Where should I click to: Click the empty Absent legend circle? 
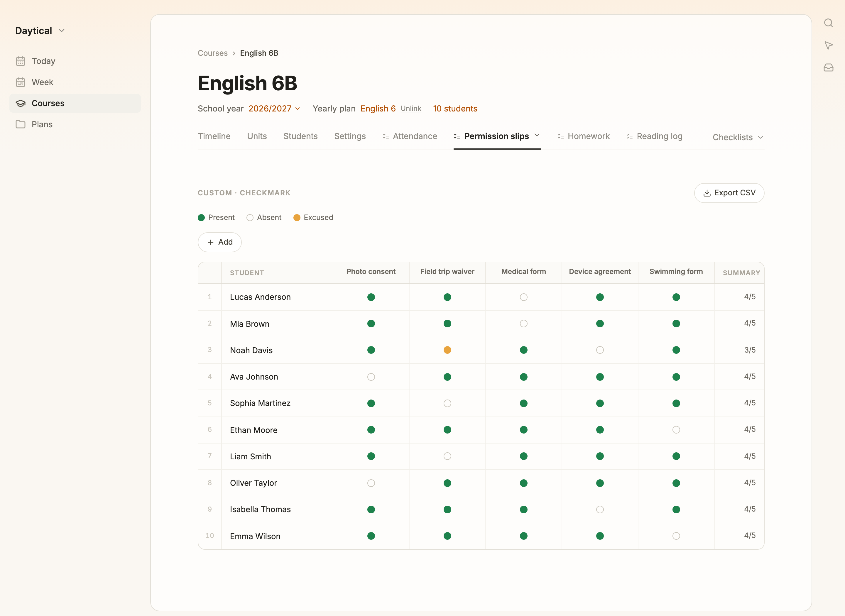coord(250,218)
